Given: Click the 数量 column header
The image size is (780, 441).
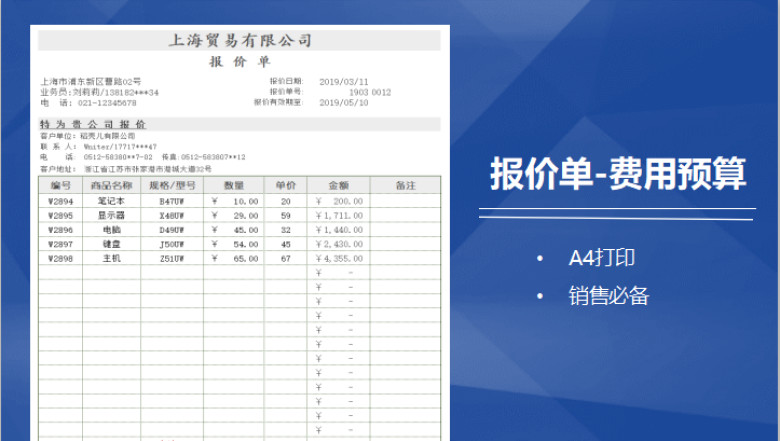Looking at the screenshot, I should click(x=234, y=185).
